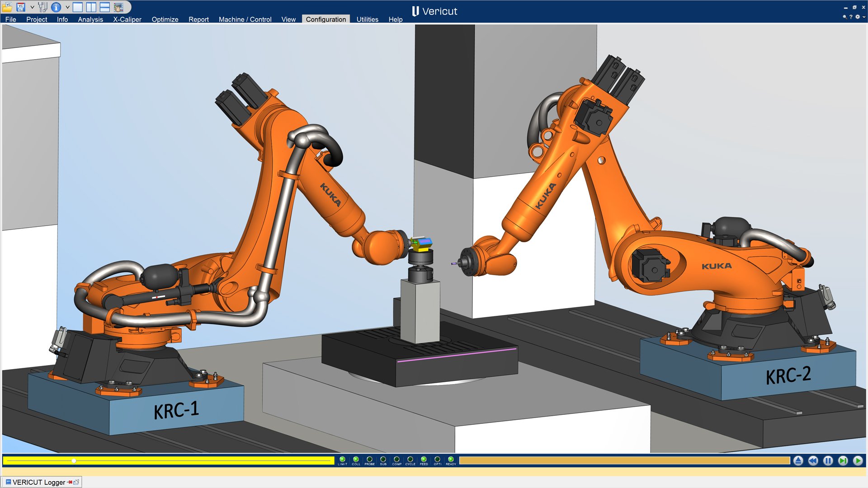Click the LIMIT indicator label
This screenshot has height=488, width=868.
tap(342, 464)
